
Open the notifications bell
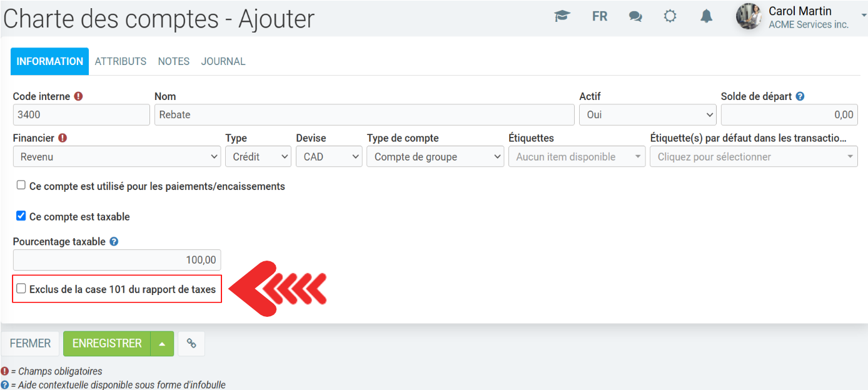706,17
